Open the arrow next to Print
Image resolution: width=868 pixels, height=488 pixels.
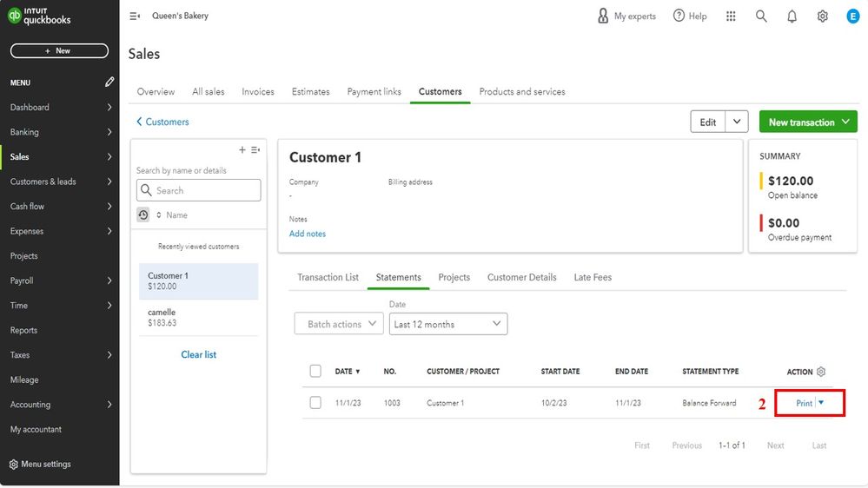click(822, 402)
